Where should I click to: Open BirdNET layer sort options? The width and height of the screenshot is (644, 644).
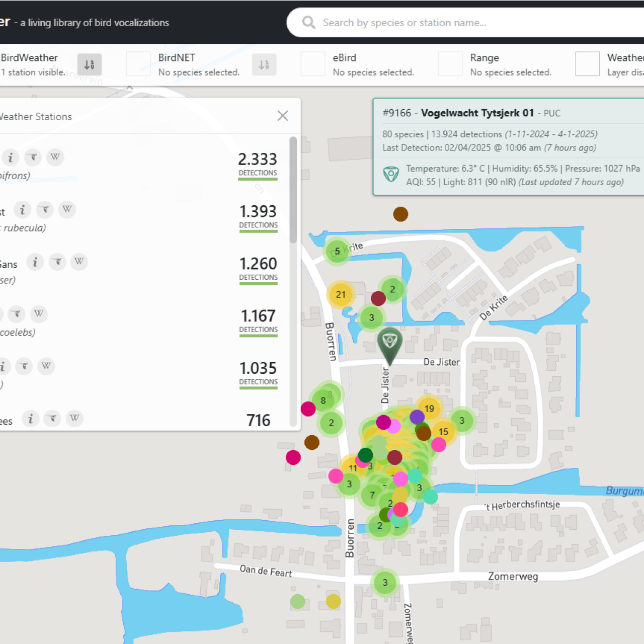pos(264,65)
